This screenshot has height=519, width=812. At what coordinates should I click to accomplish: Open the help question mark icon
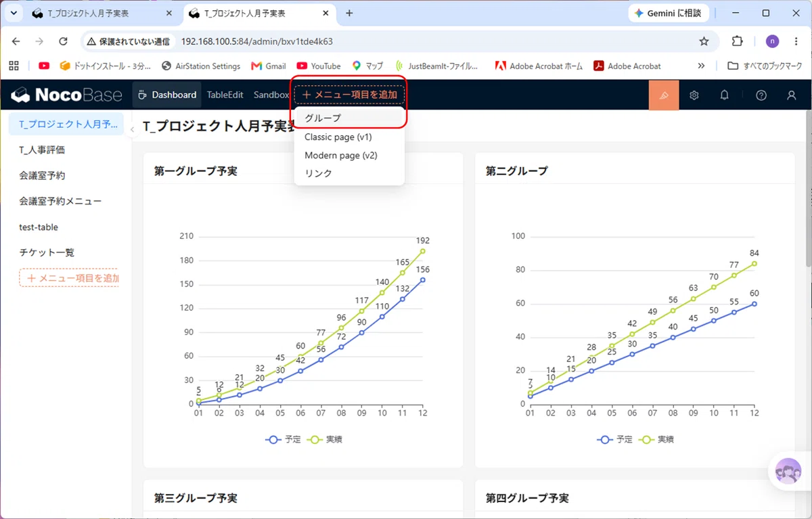[x=761, y=95]
